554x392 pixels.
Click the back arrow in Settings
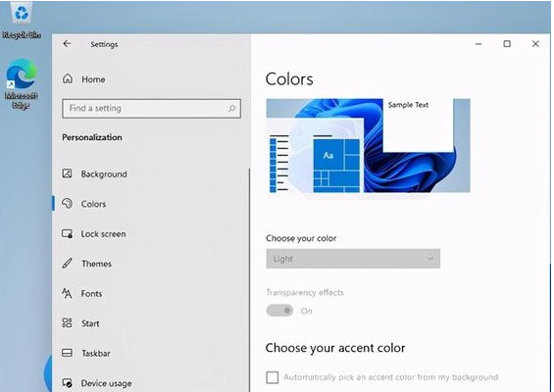click(67, 44)
